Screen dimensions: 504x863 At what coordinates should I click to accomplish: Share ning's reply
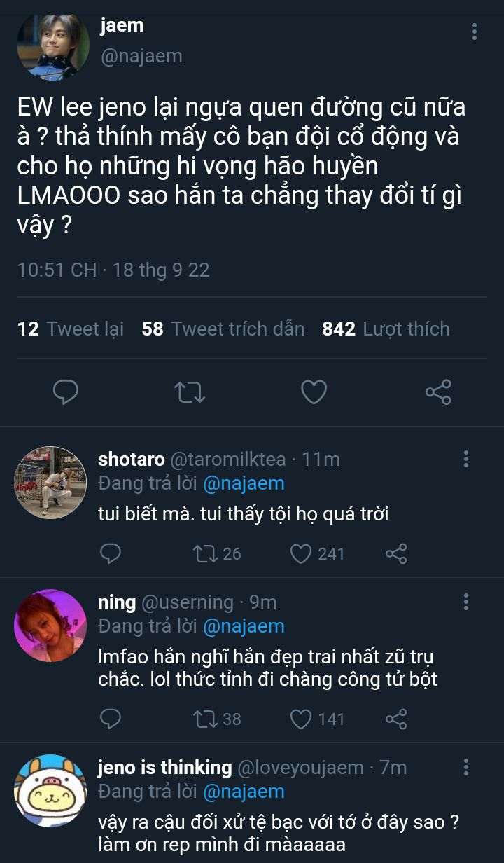point(396,719)
